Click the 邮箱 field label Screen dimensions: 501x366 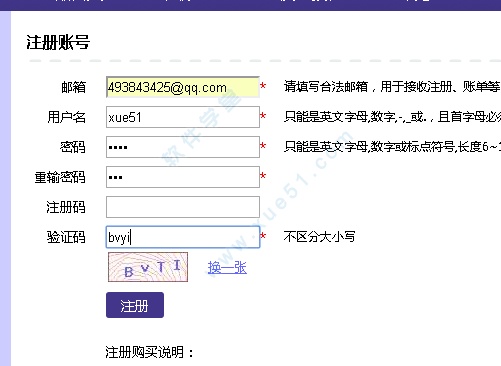(x=73, y=87)
